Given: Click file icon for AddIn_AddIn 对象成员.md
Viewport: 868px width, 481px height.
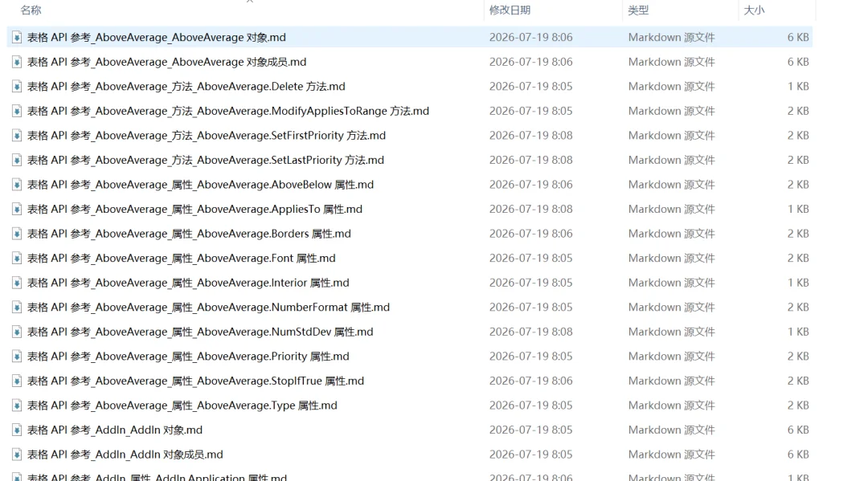Looking at the screenshot, I should pyautogui.click(x=17, y=455).
